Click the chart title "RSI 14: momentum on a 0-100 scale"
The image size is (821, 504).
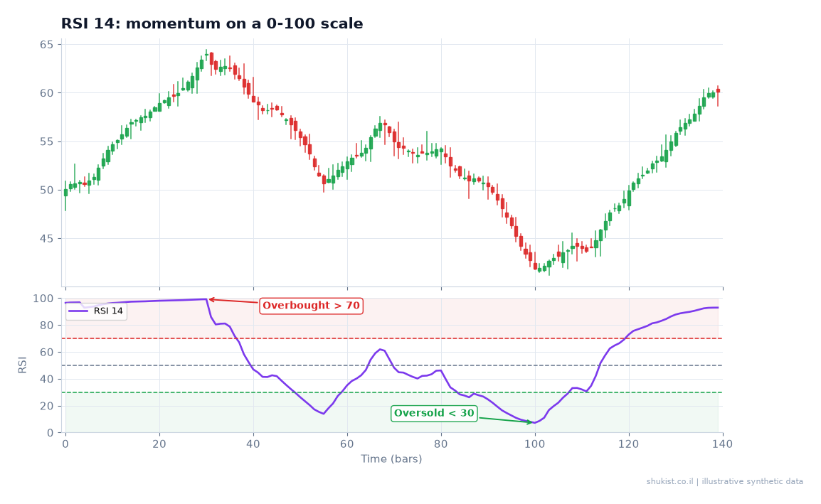pos(212,23)
